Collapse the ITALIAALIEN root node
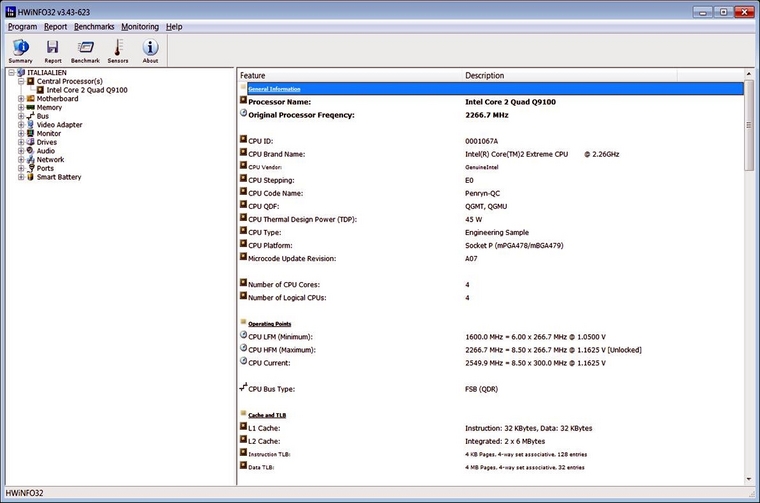760x503 pixels. tap(12, 73)
